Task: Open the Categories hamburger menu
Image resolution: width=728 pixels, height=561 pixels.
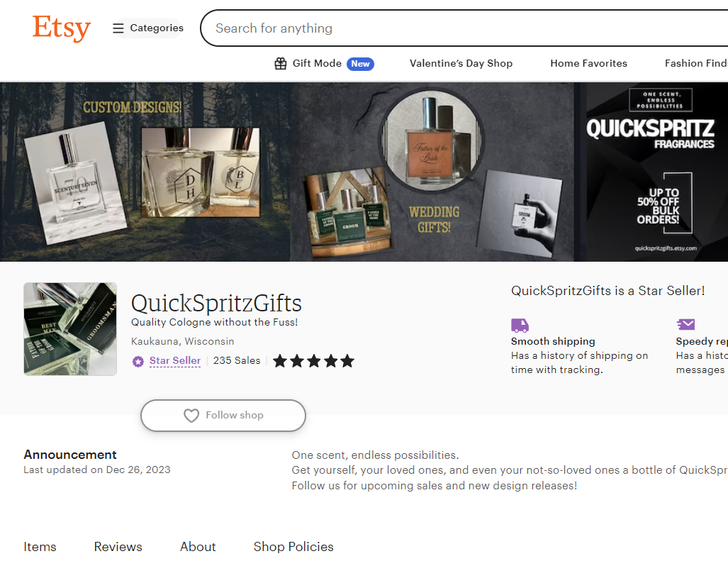Action: coord(148,28)
